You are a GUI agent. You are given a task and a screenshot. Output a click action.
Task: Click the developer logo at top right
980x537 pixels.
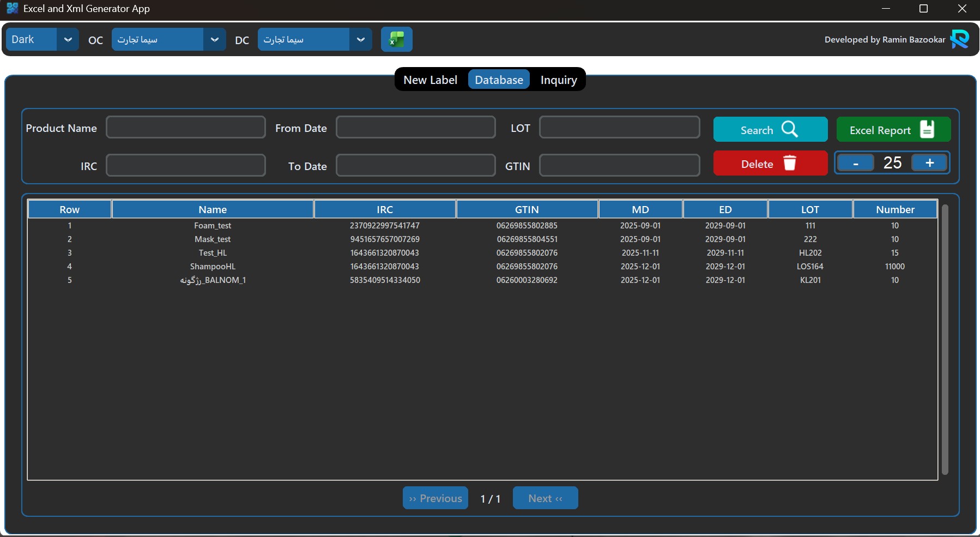959,39
